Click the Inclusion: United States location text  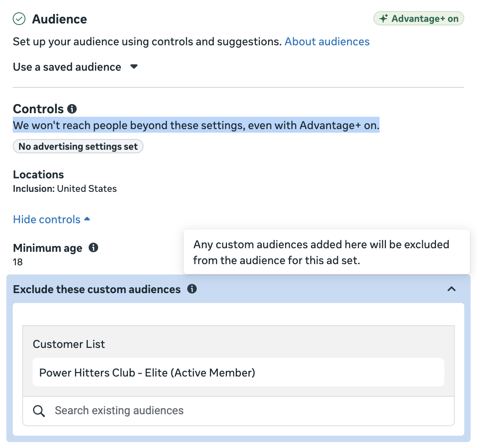[65, 189]
